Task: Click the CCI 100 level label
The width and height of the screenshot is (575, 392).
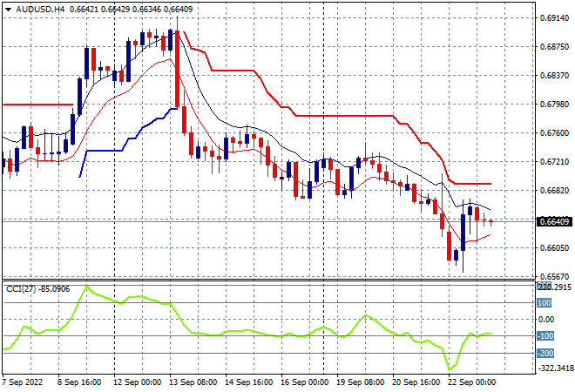Action: click(545, 303)
